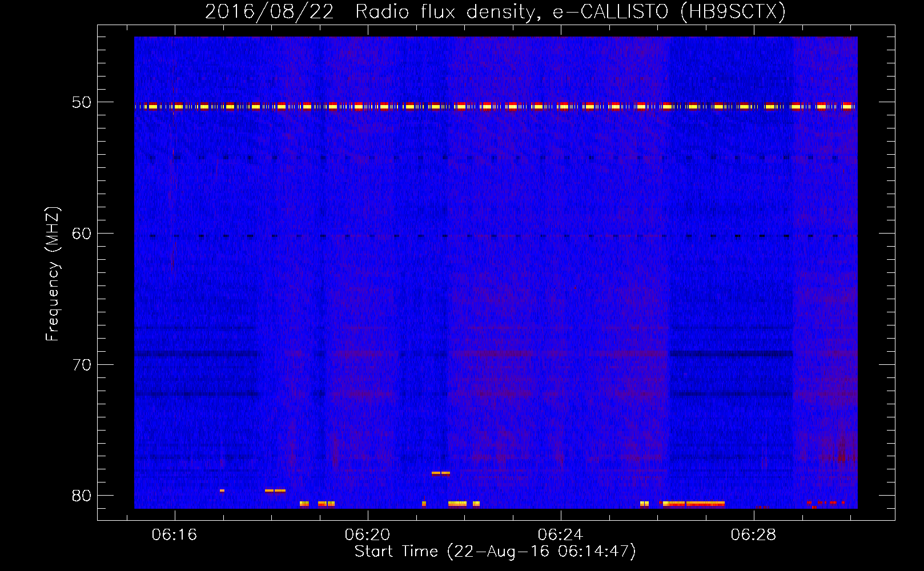Click the 06:28 time tick label

753,535
